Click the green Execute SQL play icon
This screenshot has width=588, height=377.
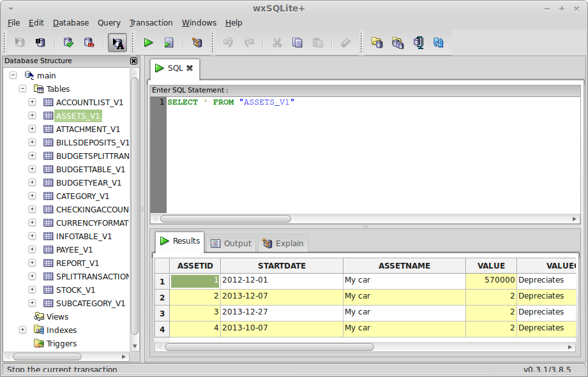tap(148, 43)
